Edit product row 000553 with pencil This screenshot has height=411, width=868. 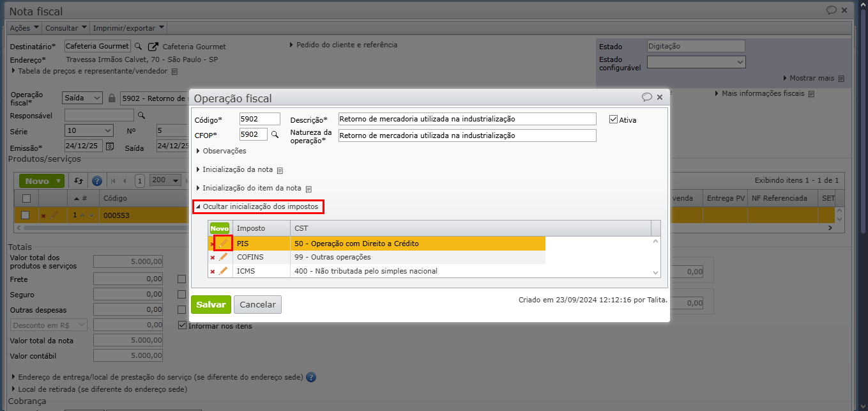click(54, 215)
